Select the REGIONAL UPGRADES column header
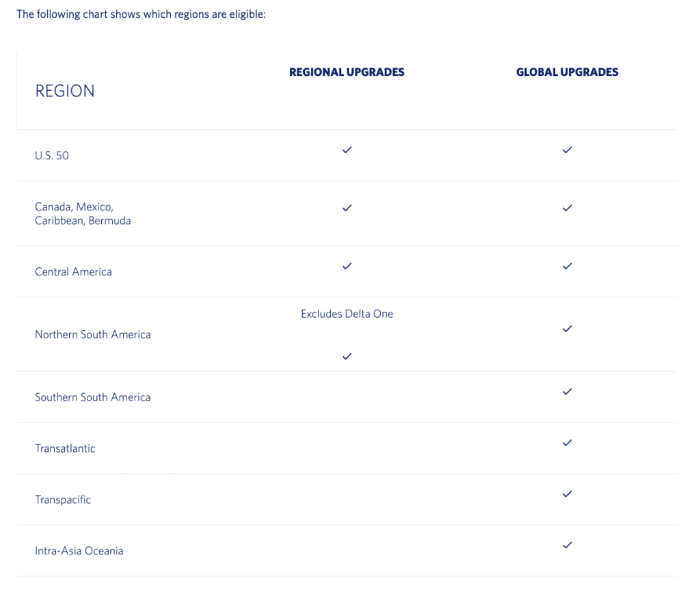700x592 pixels. click(x=347, y=72)
